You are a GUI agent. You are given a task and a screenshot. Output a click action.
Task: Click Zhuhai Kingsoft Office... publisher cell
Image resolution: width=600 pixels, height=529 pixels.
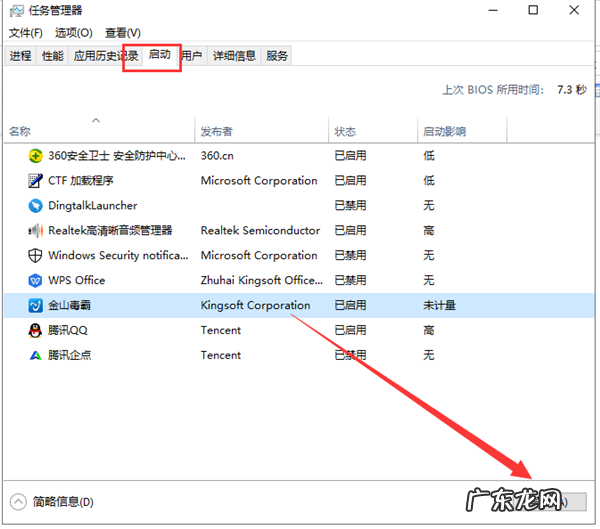262,280
